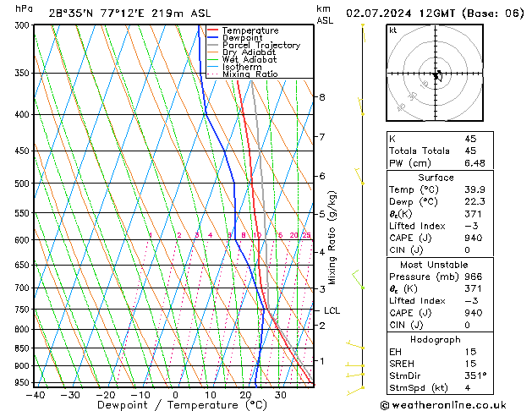Click the SREH row
Image resolution: width=532 pixels, height=411 pixels.
coord(440,364)
